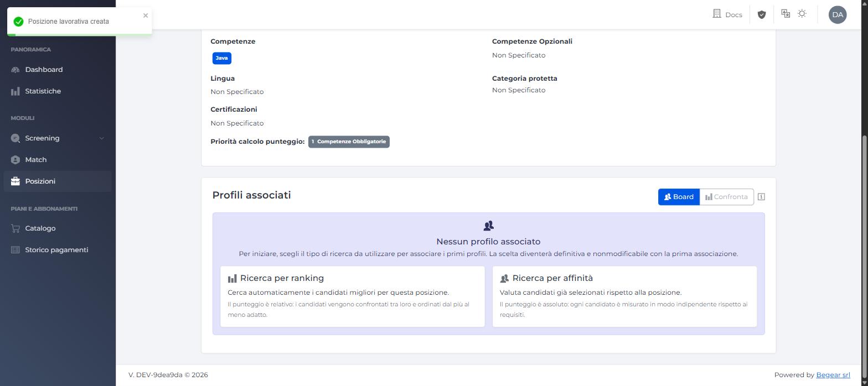Image resolution: width=868 pixels, height=386 pixels.
Task: Choose the Ricerca per ranking option
Action: (353, 296)
